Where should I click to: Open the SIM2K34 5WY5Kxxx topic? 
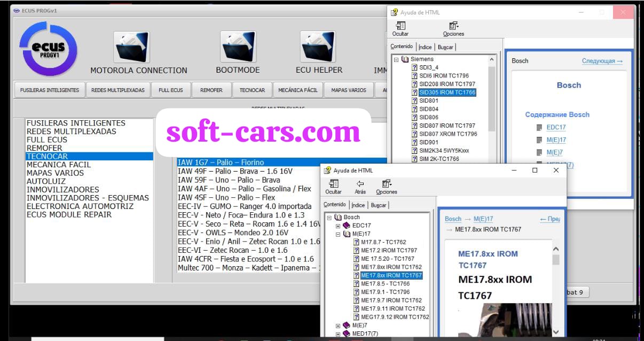click(x=444, y=151)
